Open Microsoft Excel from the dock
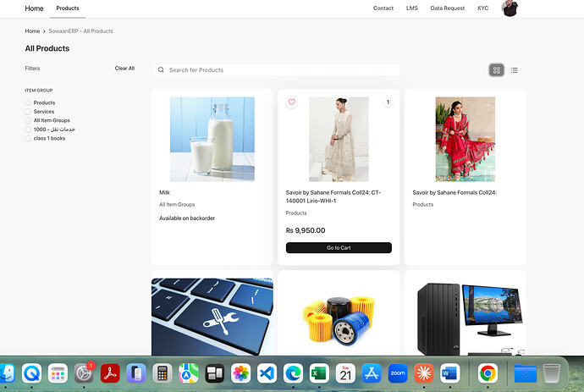Screen dimensions: 584x392 click(x=319, y=373)
